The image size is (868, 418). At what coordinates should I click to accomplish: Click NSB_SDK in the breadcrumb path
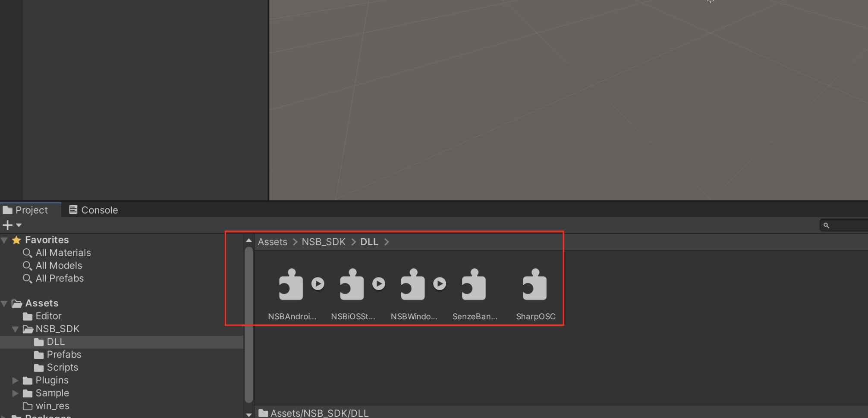(323, 242)
